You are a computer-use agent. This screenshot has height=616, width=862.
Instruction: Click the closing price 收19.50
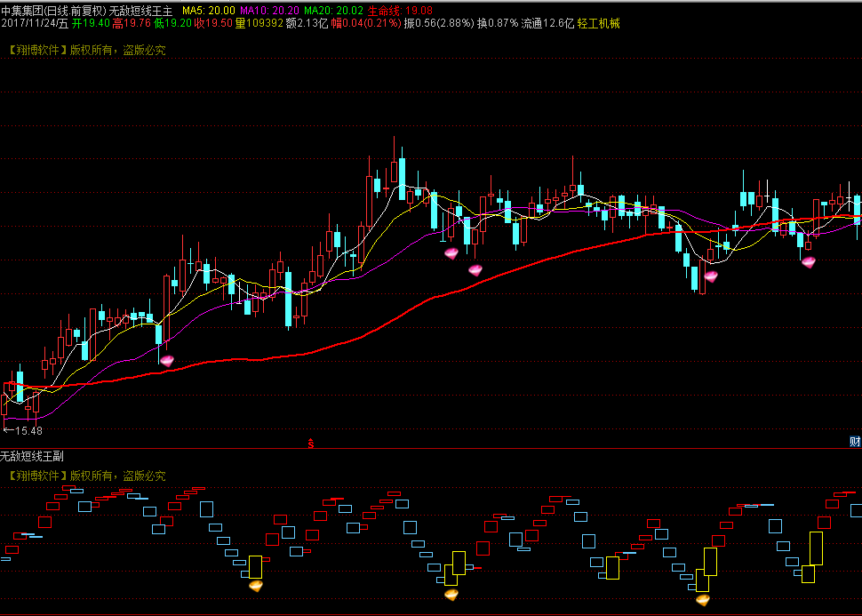(x=213, y=23)
